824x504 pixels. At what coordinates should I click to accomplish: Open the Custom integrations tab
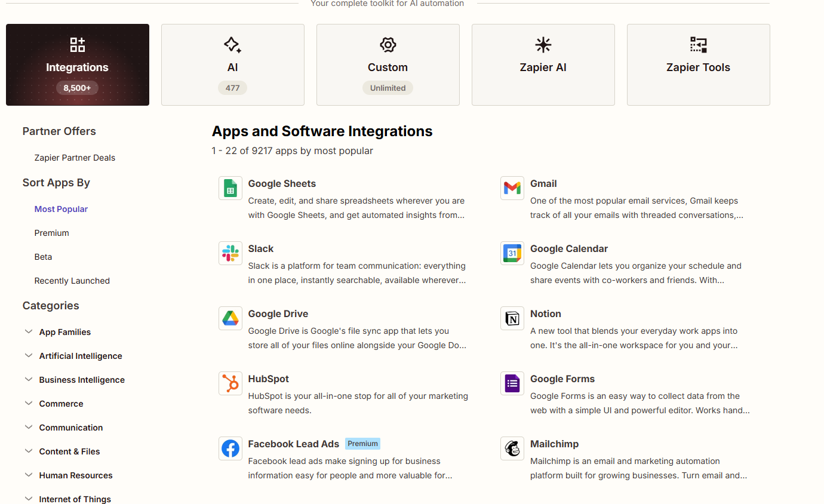(x=388, y=64)
